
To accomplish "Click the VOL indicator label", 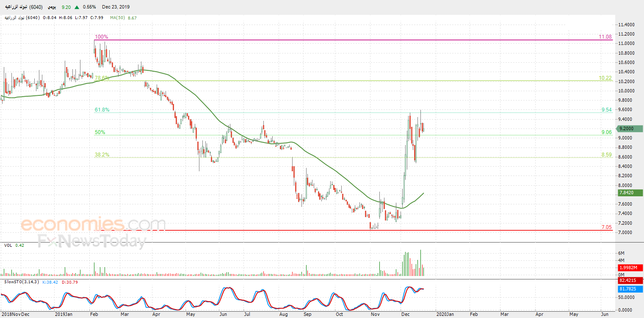I will [x=8, y=245].
